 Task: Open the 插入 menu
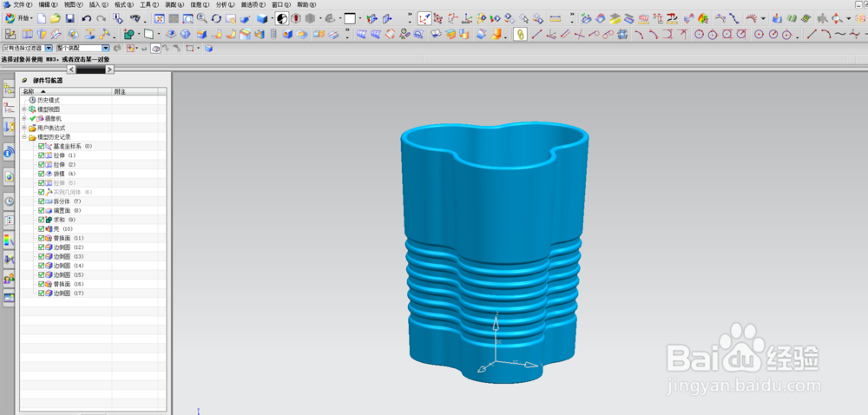[x=99, y=4]
